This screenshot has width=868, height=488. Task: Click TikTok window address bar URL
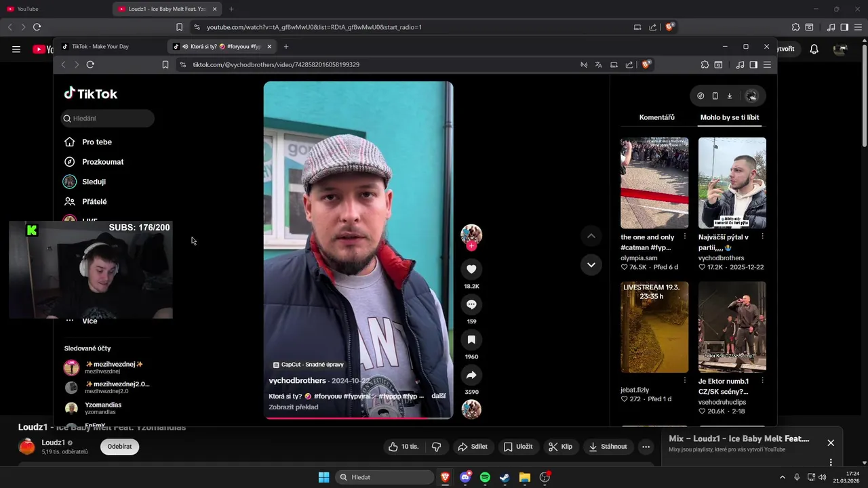click(276, 64)
